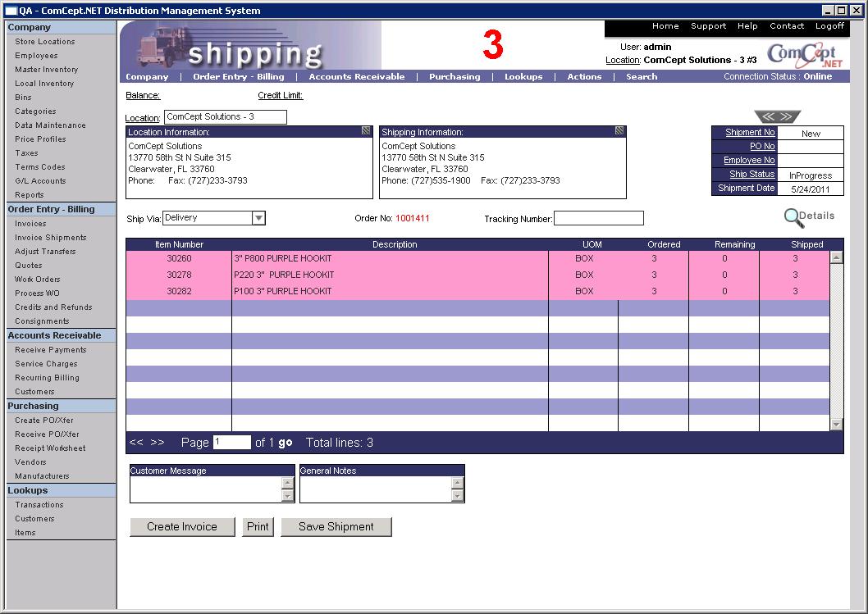Click the >> next page arrow in grid footer
The image size is (868, 614).
pyautogui.click(x=158, y=443)
